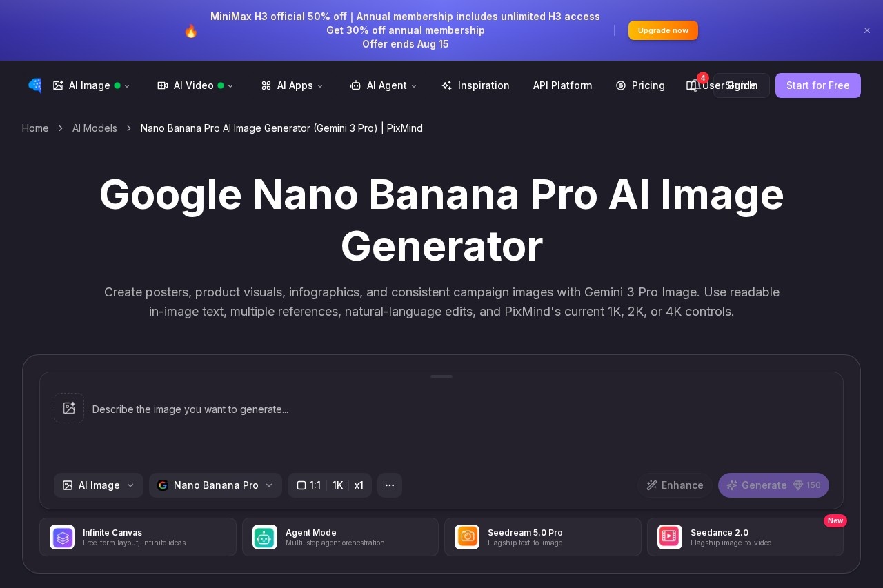Click the Start for Free button

tap(818, 85)
